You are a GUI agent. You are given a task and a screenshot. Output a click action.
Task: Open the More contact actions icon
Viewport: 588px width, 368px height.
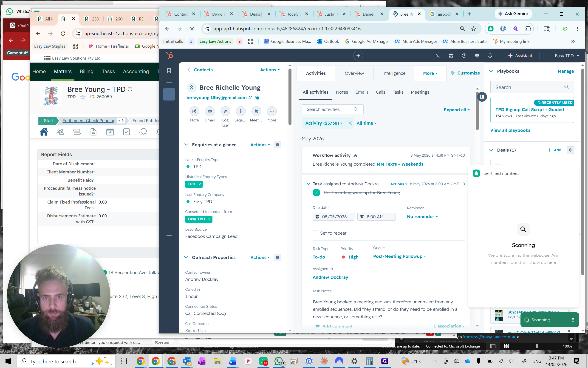272,111
